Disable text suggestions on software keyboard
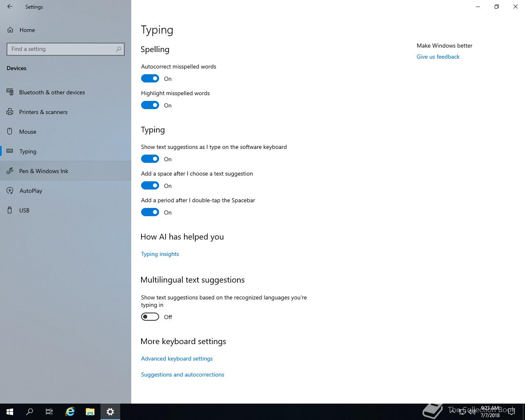The height and width of the screenshot is (420, 525). tap(150, 159)
